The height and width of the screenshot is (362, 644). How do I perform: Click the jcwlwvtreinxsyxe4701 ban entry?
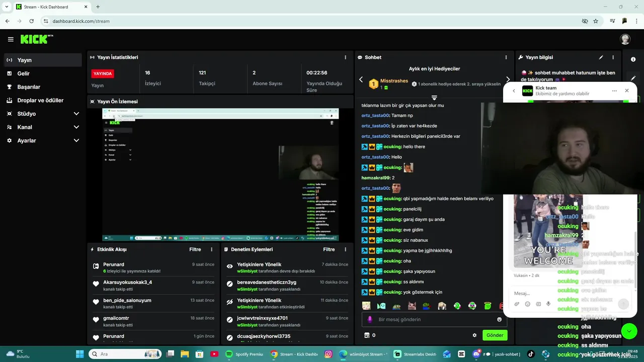click(x=288, y=321)
